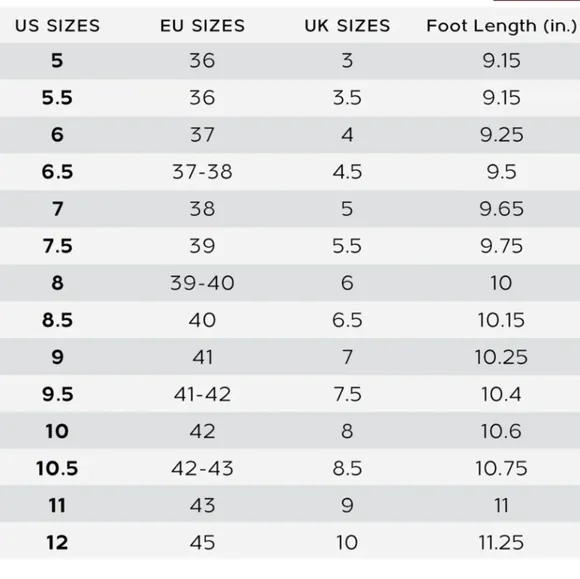
Task: Click the 10.15 foot length value
Action: click(501, 320)
